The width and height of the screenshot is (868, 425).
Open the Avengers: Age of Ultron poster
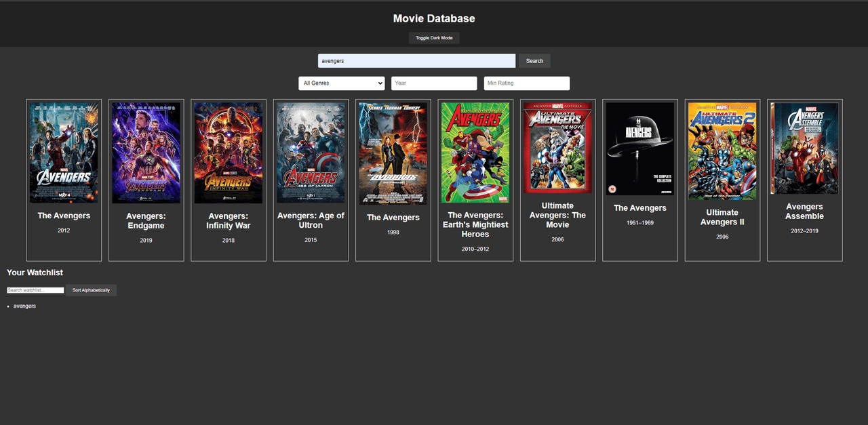(x=311, y=153)
